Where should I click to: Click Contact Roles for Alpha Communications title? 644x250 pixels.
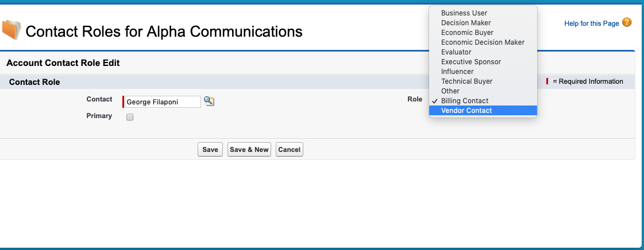[164, 31]
